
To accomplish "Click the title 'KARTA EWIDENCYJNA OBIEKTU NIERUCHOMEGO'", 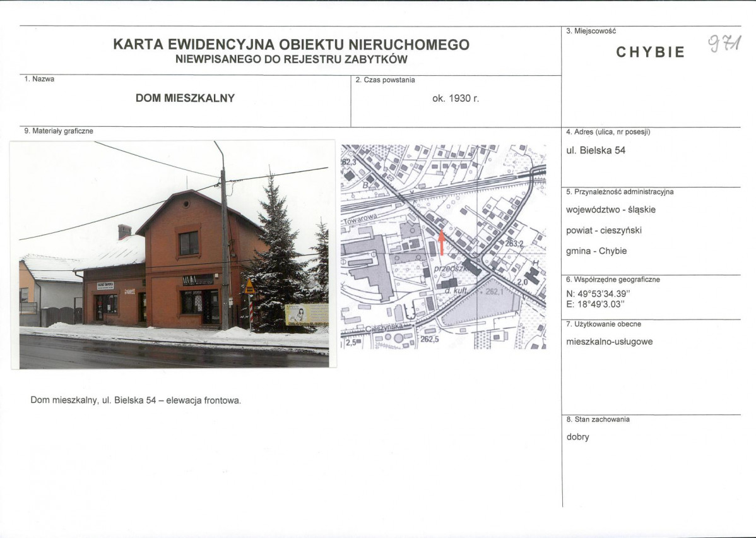I will pos(291,44).
